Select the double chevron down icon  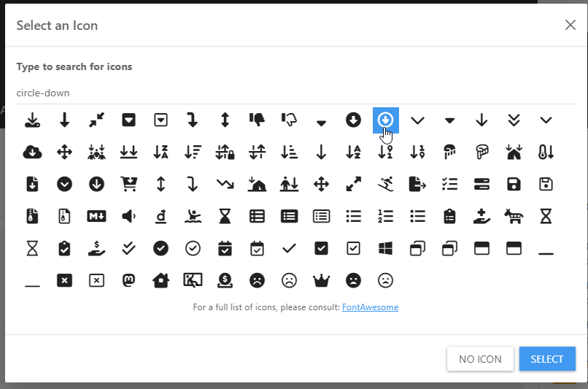[514, 120]
